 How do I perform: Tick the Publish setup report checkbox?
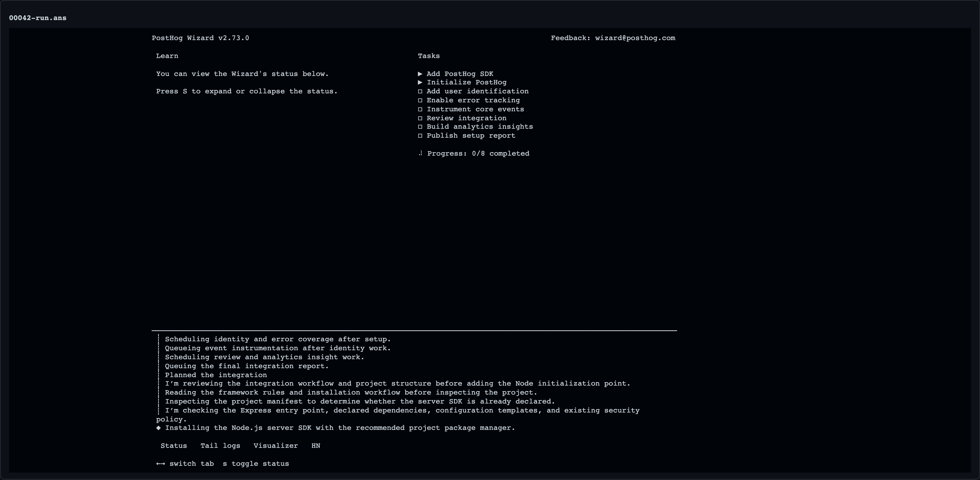[x=420, y=136]
